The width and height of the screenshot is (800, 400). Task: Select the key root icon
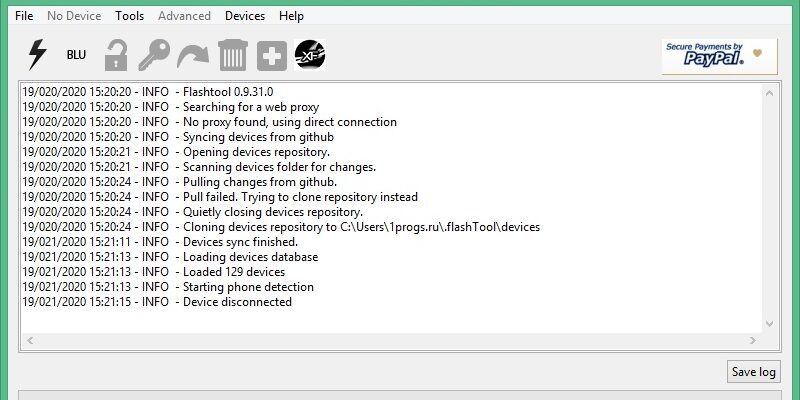154,55
